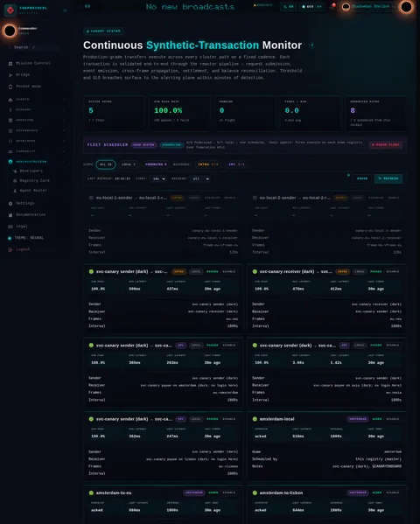Click the Operator section icon

tap(10, 120)
